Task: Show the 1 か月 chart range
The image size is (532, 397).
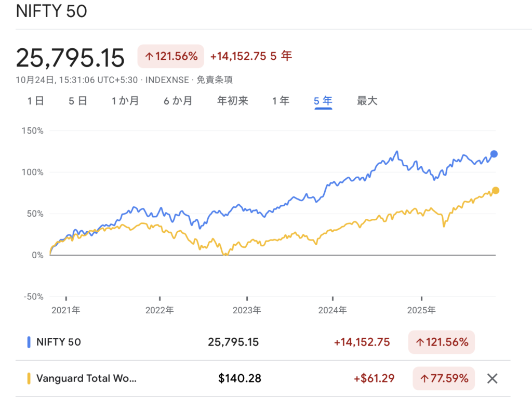Action: [x=125, y=101]
